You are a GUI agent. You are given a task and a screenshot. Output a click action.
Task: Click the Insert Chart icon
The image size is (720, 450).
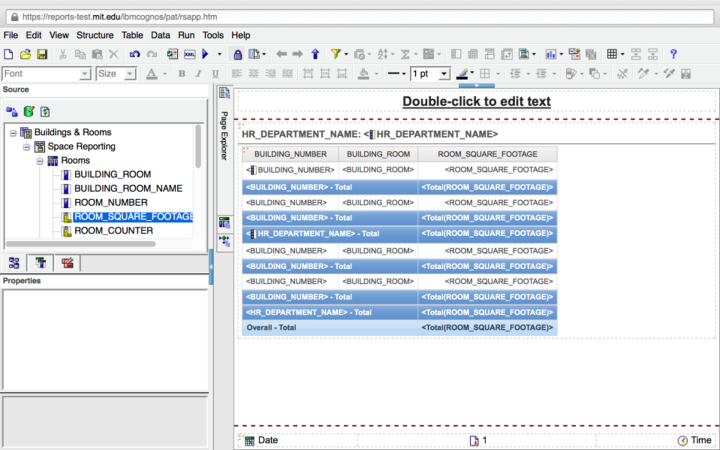click(551, 54)
